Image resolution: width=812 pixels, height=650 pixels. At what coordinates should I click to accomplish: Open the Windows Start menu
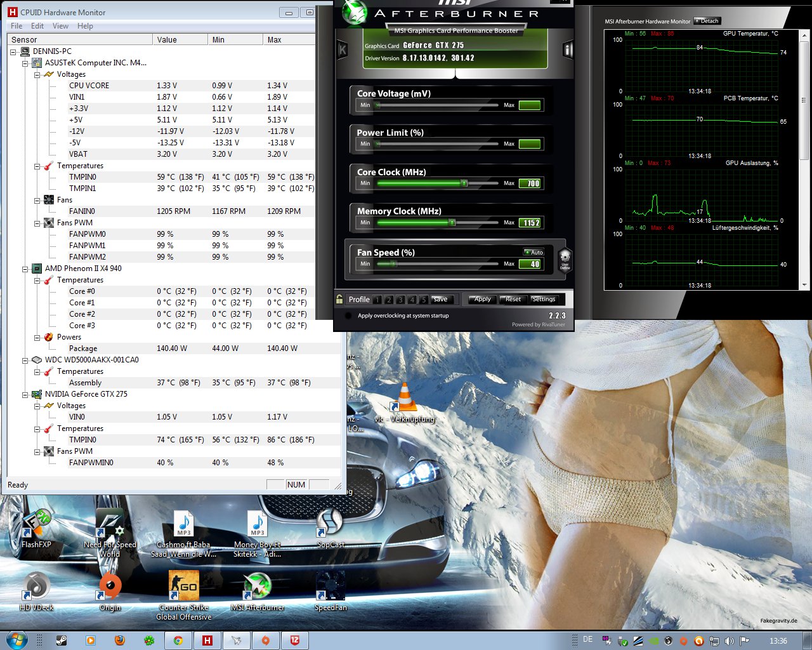pos(16,640)
